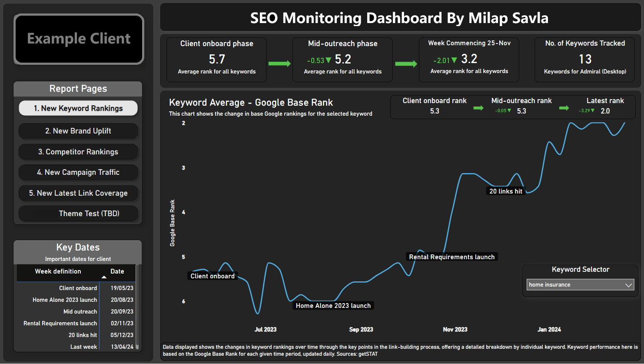
Task: Select the Theme Test (TBD) page
Action: pyautogui.click(x=78, y=214)
